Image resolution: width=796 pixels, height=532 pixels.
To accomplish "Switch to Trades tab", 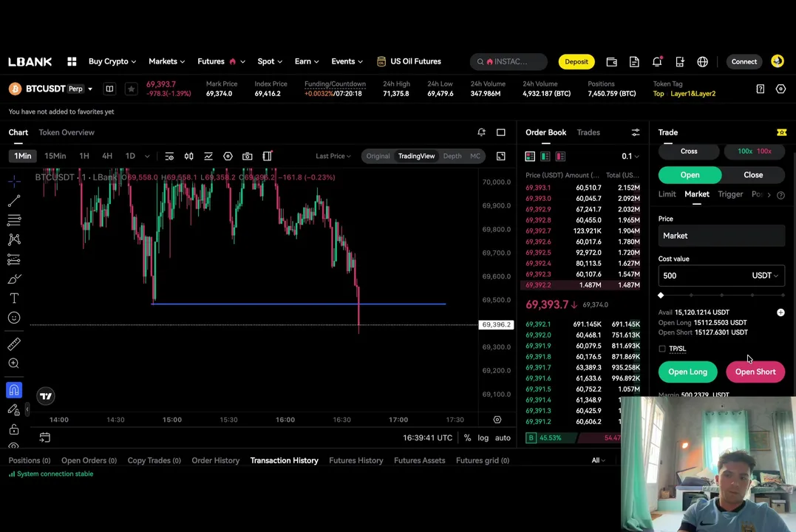I will coord(588,132).
